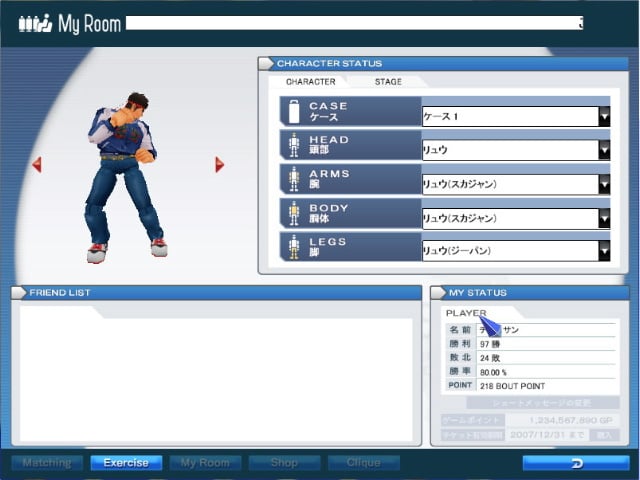The width and height of the screenshot is (640, 480).
Task: Switch to the STAGE tab
Action: pos(388,82)
